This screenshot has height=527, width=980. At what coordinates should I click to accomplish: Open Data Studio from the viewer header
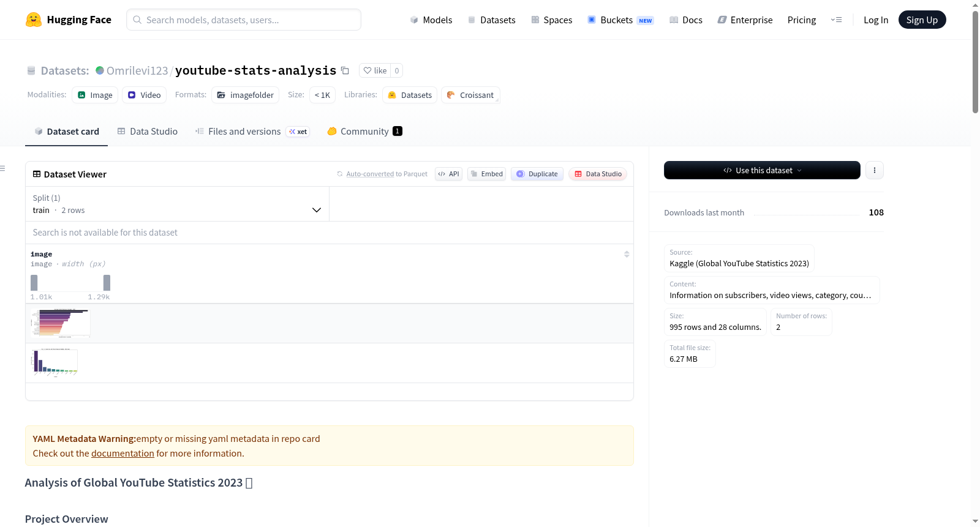coord(598,174)
